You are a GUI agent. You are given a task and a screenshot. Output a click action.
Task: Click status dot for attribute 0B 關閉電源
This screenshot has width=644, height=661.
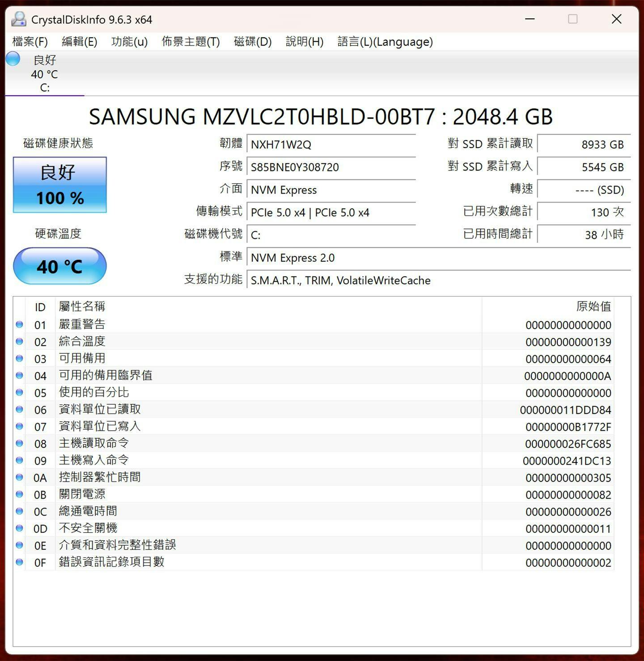(x=19, y=494)
